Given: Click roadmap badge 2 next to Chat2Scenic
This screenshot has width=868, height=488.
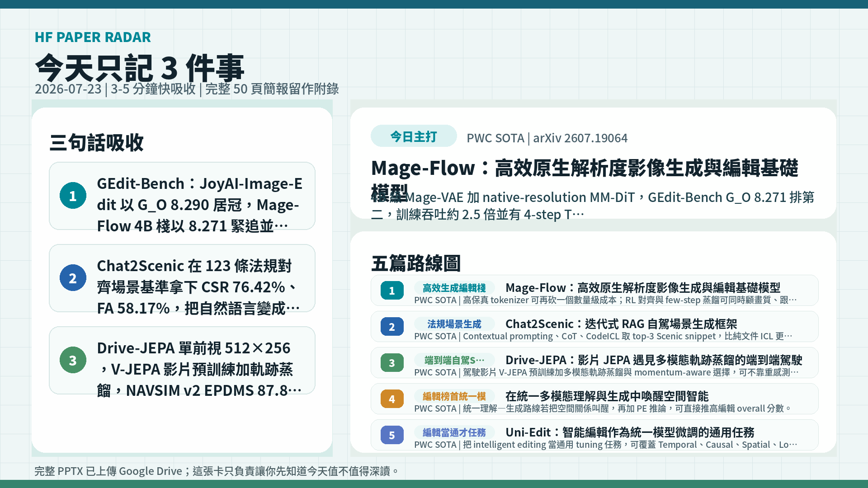Looking at the screenshot, I should click(x=392, y=327).
